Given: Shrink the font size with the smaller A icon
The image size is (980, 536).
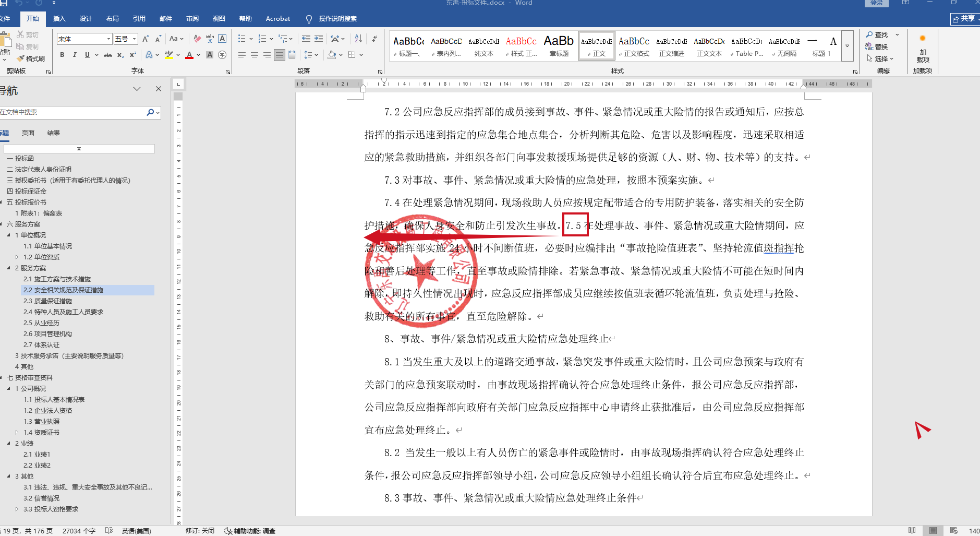Looking at the screenshot, I should pos(157,39).
